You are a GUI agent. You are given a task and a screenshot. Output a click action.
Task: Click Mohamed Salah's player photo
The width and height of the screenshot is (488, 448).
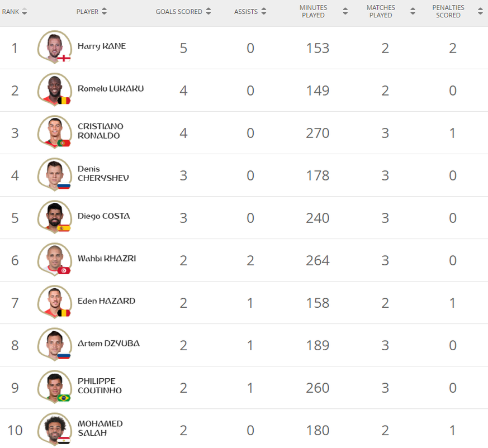tap(55, 430)
